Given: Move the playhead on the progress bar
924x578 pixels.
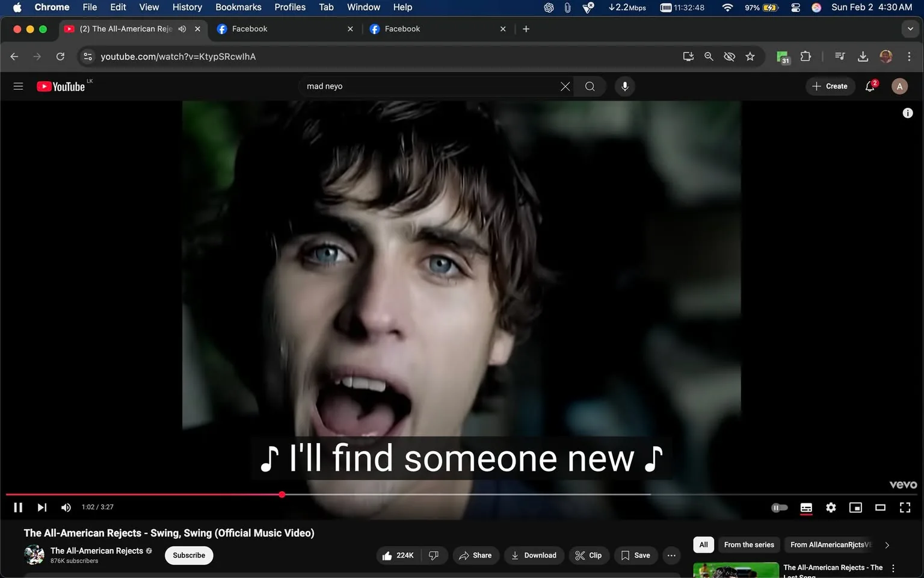Looking at the screenshot, I should click(x=282, y=494).
